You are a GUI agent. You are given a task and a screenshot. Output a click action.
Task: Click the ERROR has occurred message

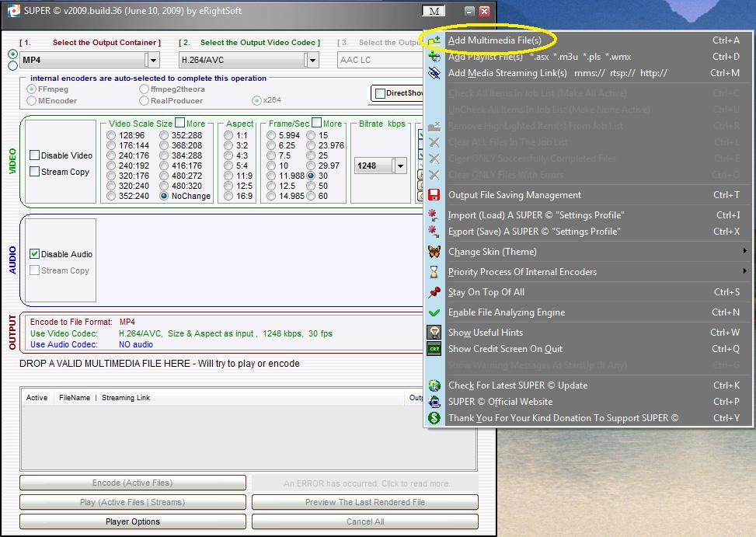(365, 483)
